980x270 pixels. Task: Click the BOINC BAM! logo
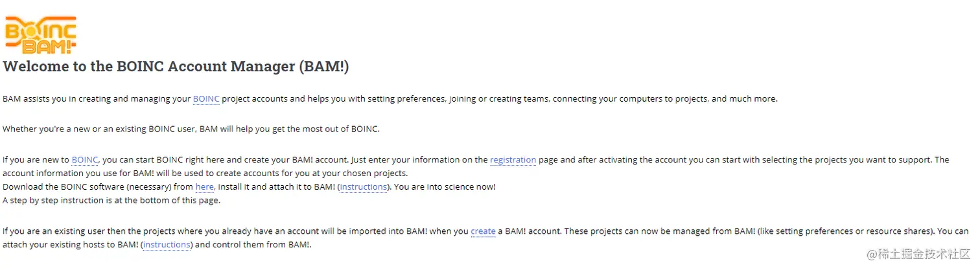click(40, 35)
